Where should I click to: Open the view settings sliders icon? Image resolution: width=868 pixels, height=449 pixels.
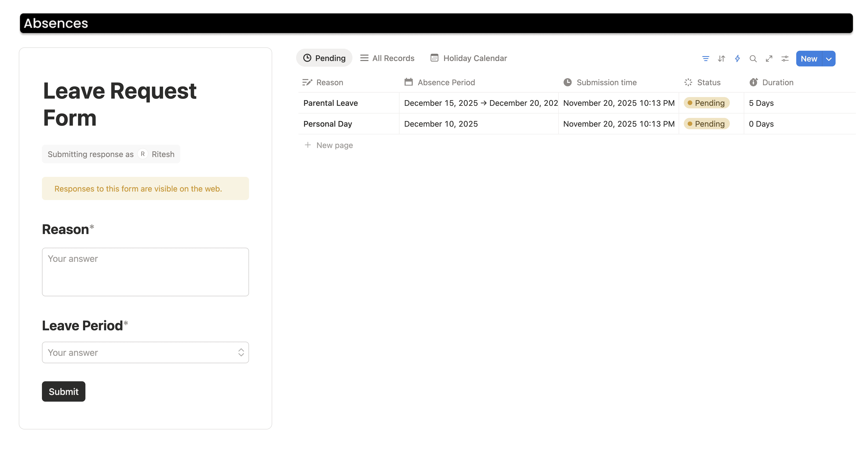[x=785, y=59]
